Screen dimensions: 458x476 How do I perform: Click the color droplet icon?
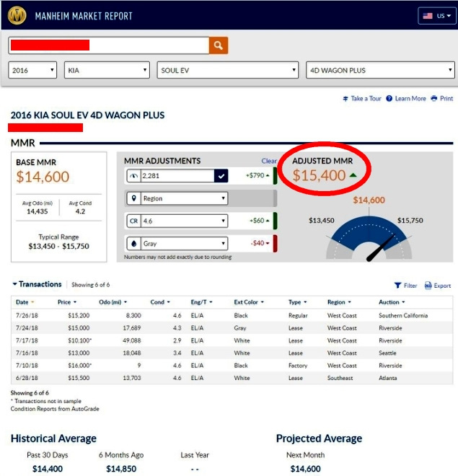(133, 244)
